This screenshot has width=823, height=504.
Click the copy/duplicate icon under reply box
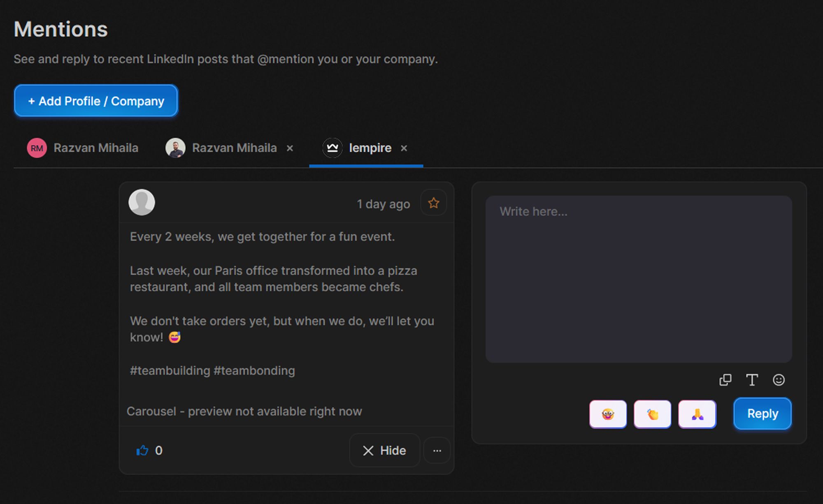[x=725, y=380]
